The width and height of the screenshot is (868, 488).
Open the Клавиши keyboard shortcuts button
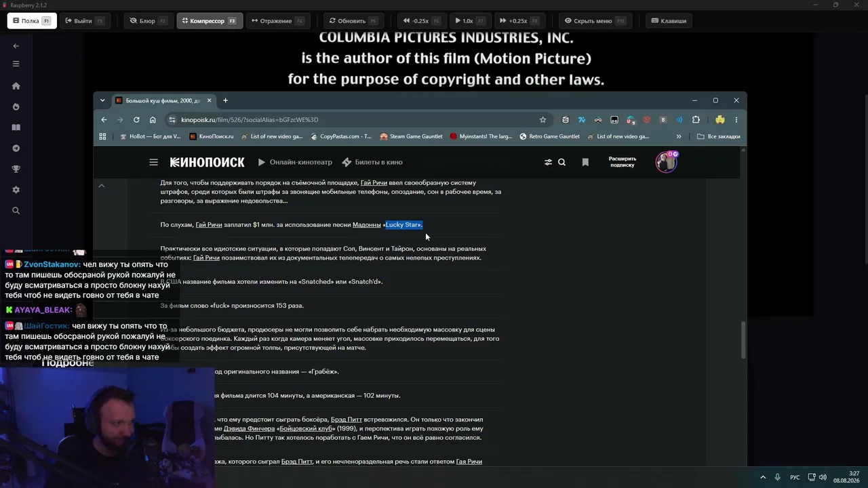tap(669, 21)
